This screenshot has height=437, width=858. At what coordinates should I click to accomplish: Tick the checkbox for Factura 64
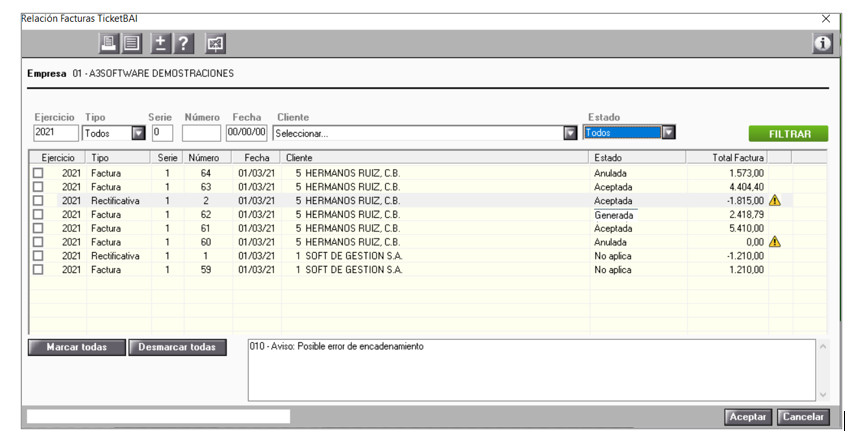(38, 173)
